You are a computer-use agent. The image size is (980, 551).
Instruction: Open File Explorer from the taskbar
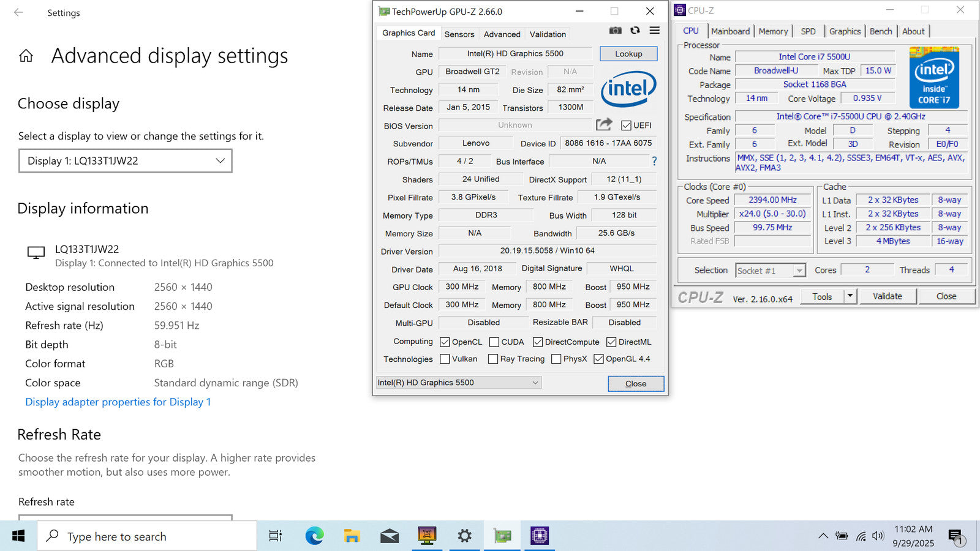coord(352,536)
